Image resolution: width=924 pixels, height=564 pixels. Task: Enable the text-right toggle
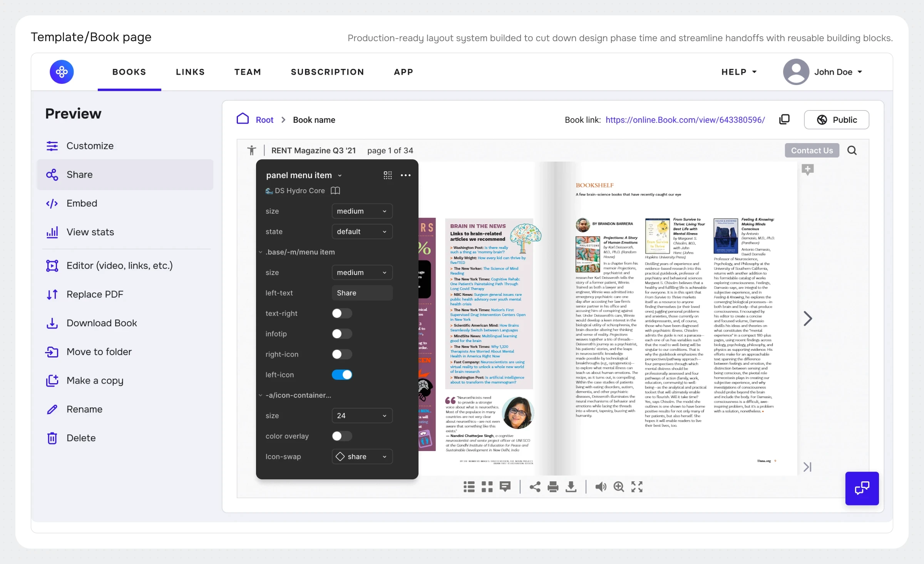tap(342, 314)
